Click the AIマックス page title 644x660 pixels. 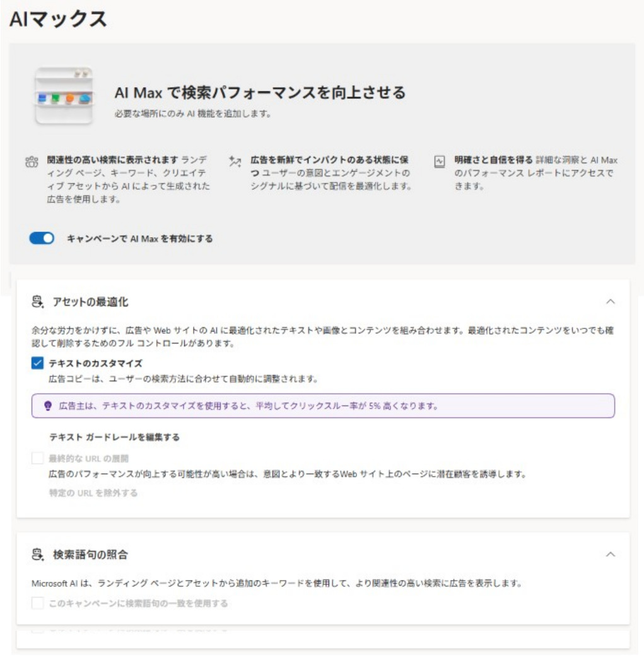tap(58, 19)
